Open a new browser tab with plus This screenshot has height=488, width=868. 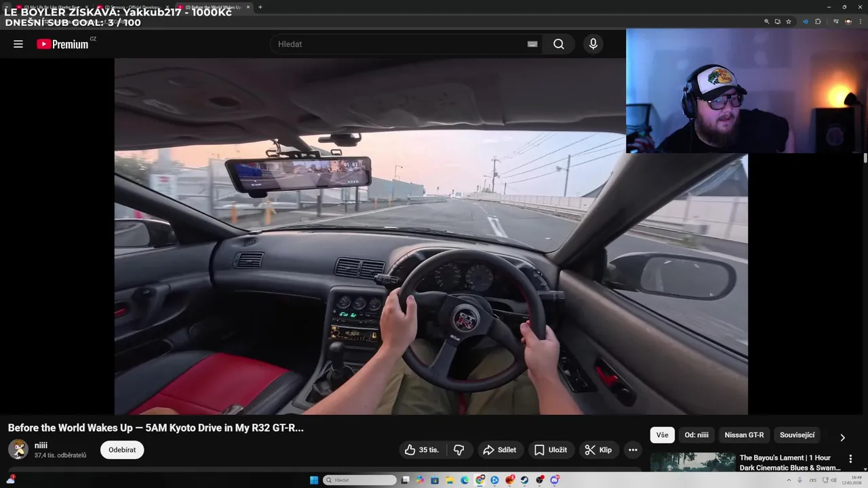click(x=260, y=7)
